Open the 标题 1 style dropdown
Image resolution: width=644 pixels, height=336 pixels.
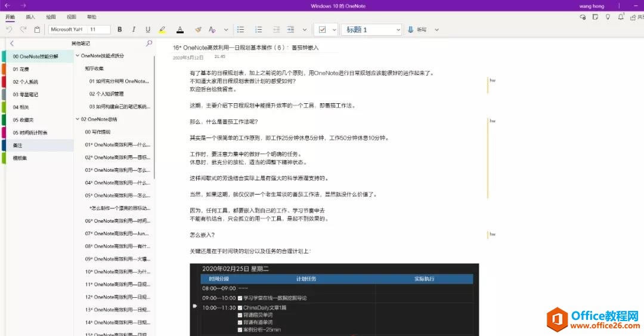click(x=371, y=30)
